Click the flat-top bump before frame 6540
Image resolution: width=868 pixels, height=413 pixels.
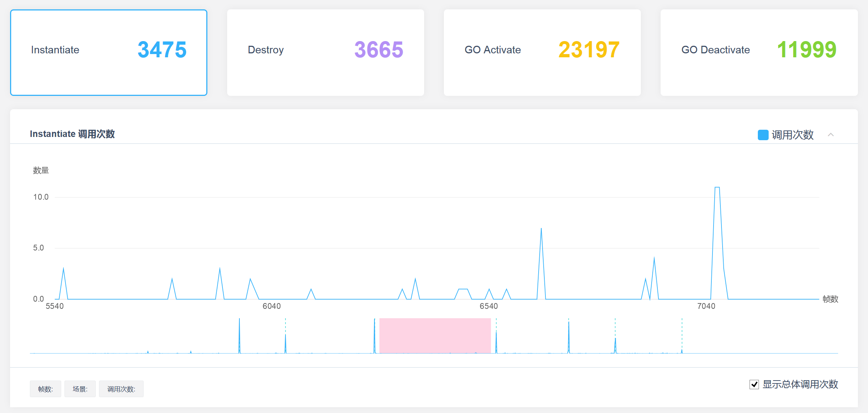click(463, 289)
